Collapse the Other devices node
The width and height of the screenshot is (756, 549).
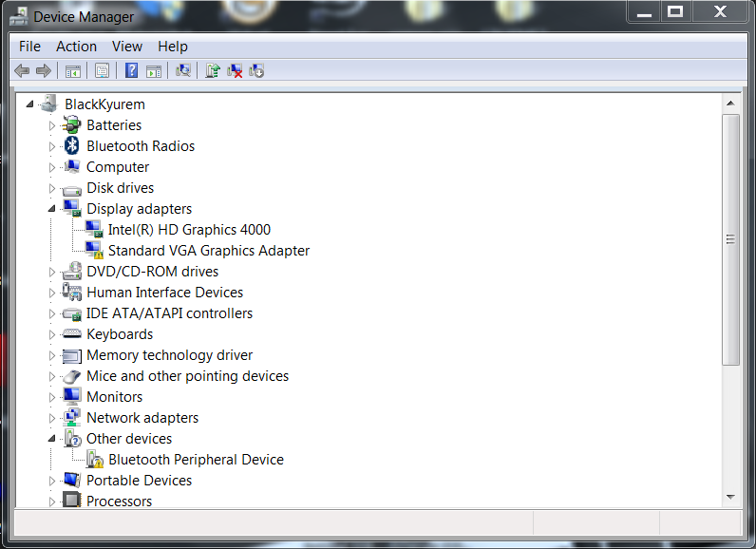pyautogui.click(x=51, y=439)
